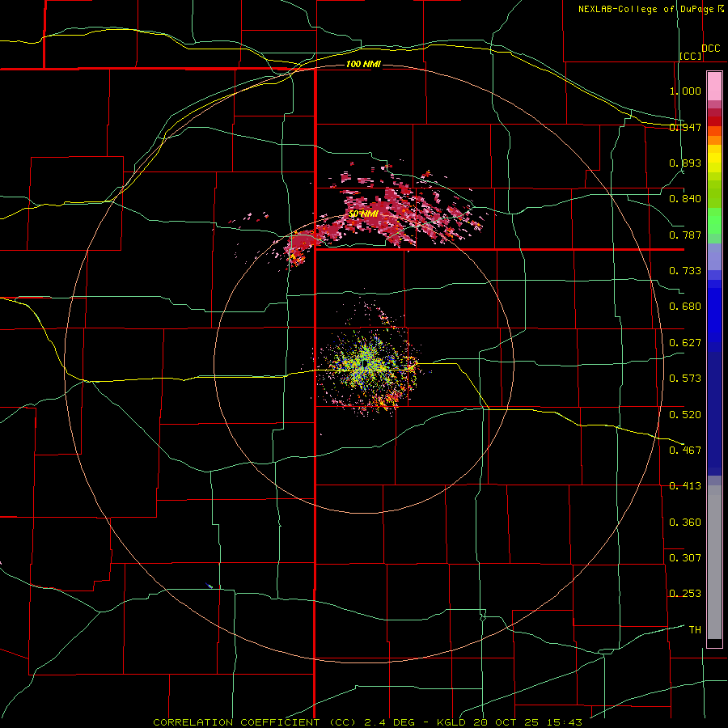Click the 0.627 scale value

pyautogui.click(x=685, y=343)
